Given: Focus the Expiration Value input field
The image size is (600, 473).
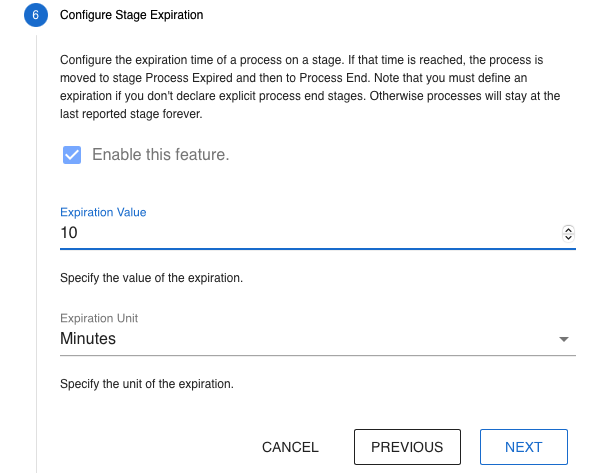Looking at the screenshot, I should click(300, 233).
